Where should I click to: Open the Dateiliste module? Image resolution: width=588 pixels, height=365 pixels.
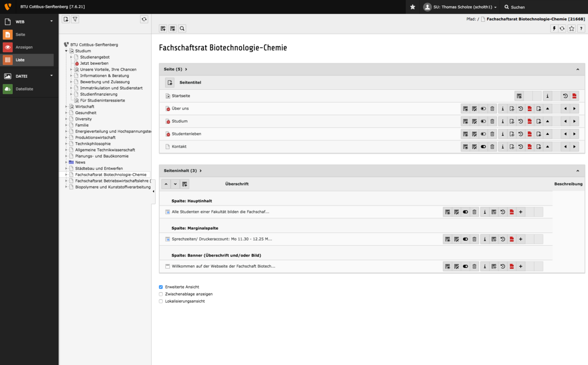pos(24,89)
